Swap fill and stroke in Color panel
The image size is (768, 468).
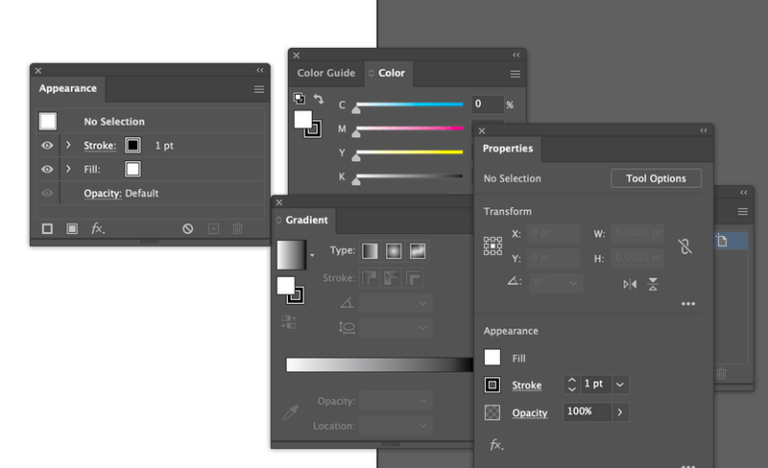coord(318,99)
